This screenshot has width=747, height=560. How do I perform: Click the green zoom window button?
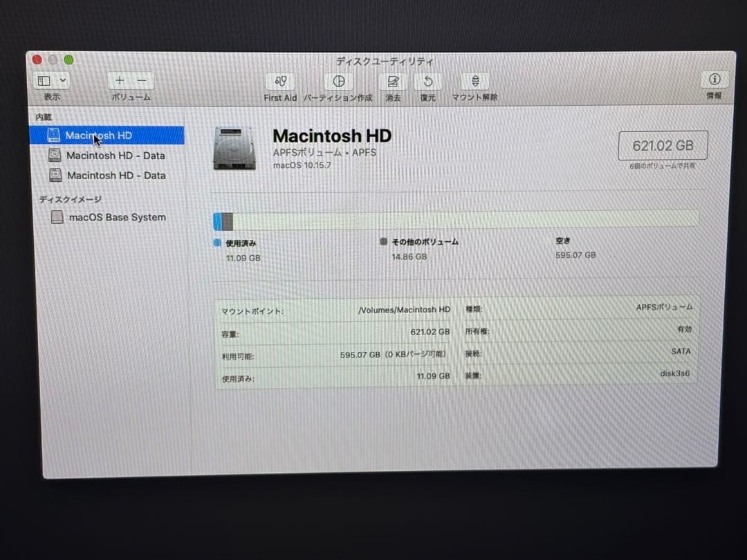coord(68,59)
